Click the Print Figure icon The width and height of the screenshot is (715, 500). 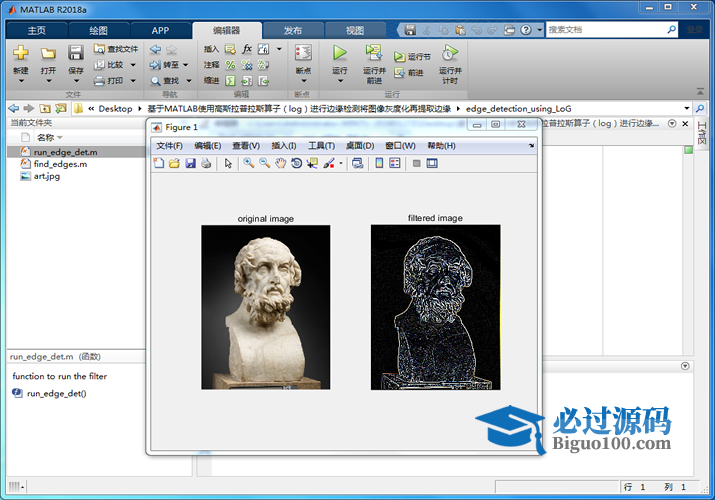206,163
